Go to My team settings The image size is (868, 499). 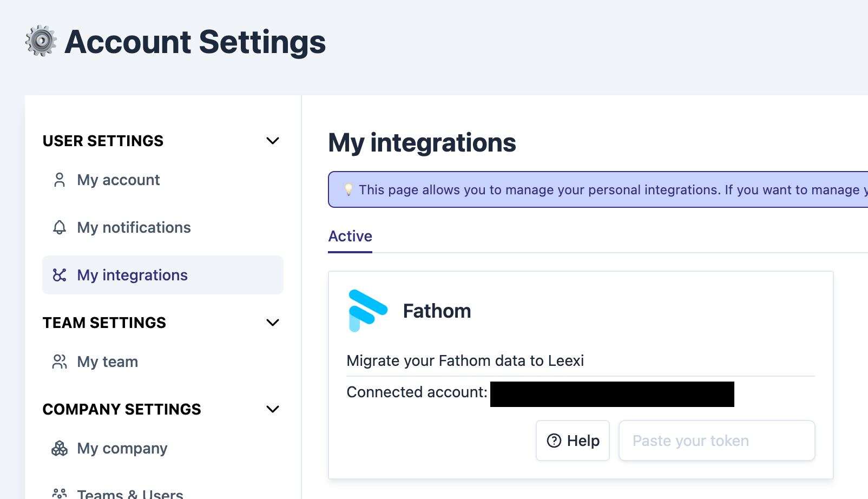point(162,362)
